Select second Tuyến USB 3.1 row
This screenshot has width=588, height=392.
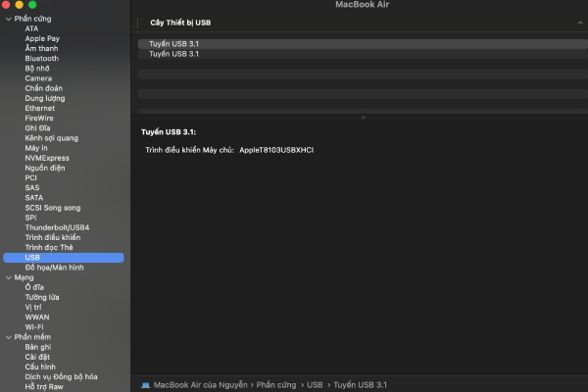(x=363, y=54)
